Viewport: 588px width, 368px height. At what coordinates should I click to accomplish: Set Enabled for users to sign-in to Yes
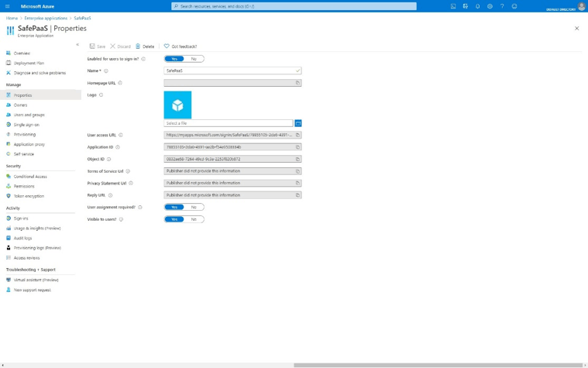pos(174,59)
